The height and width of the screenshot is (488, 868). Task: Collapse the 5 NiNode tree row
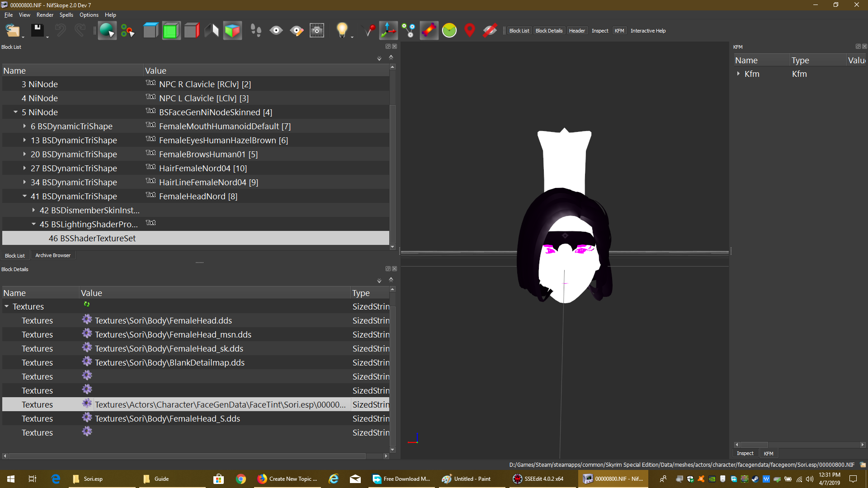pyautogui.click(x=15, y=112)
